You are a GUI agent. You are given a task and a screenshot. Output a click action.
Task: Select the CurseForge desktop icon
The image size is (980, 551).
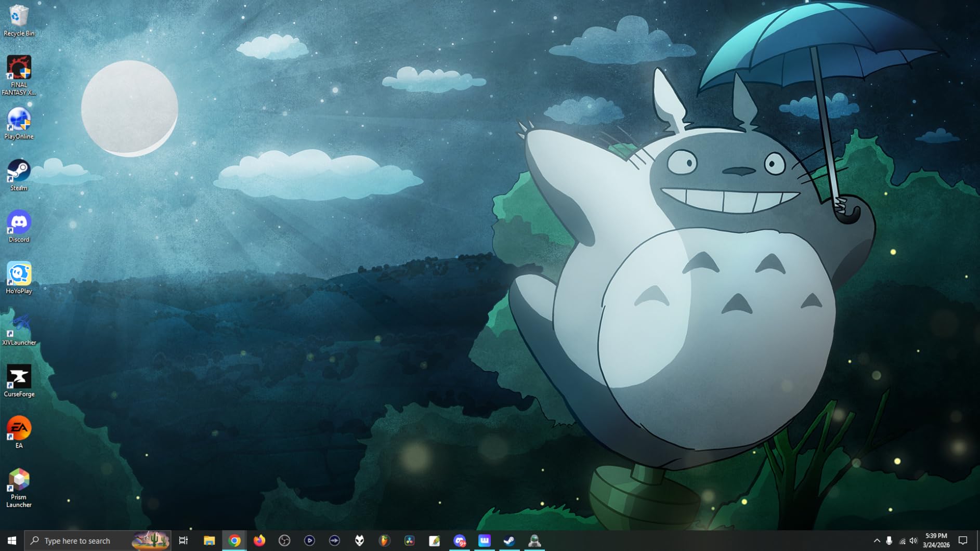pos(19,381)
